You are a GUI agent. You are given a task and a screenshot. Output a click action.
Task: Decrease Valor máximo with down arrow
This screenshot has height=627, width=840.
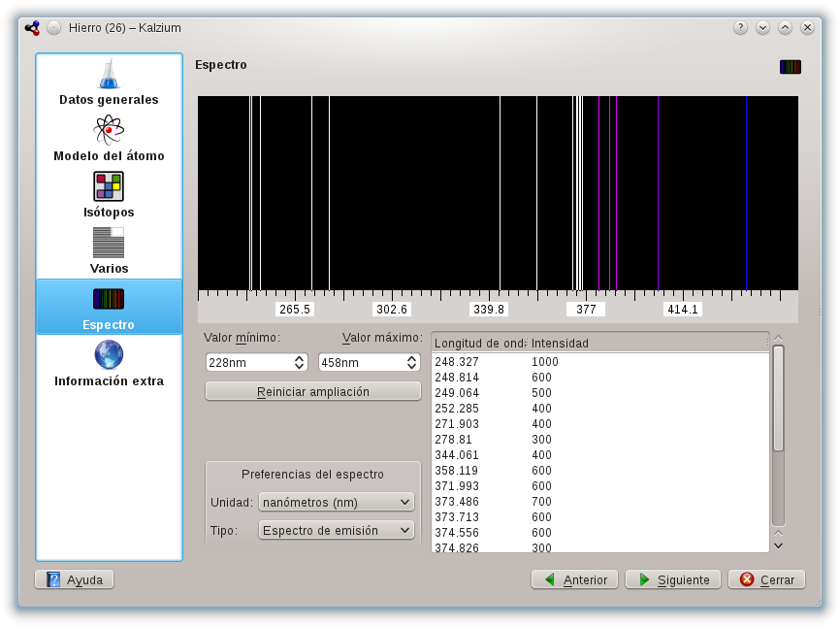click(x=411, y=367)
